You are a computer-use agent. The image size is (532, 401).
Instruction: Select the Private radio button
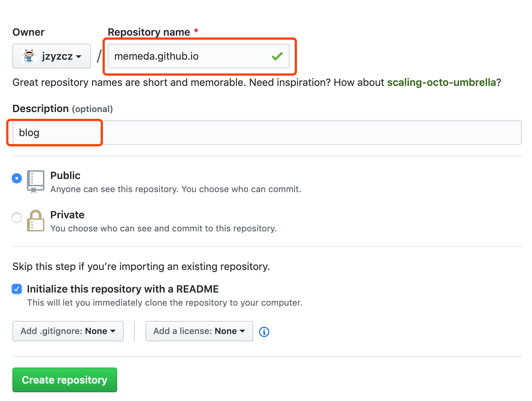pos(17,218)
